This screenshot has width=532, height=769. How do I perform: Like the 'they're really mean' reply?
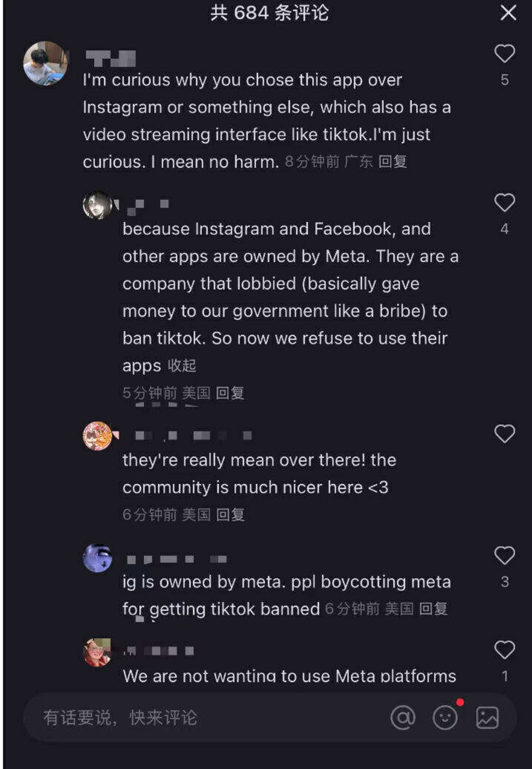click(x=504, y=434)
